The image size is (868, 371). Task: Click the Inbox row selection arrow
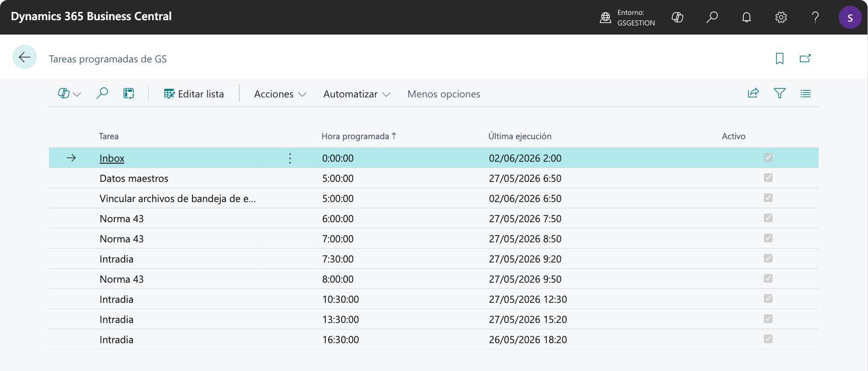click(x=71, y=158)
